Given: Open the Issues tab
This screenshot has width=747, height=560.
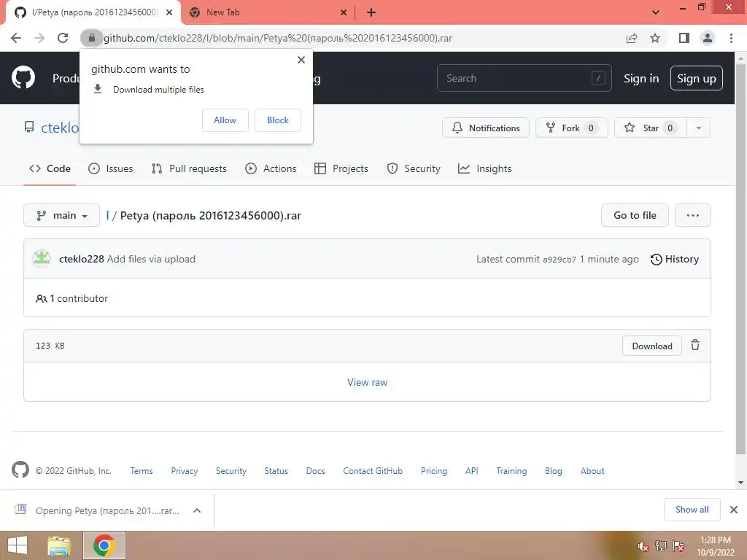Looking at the screenshot, I should point(111,168).
